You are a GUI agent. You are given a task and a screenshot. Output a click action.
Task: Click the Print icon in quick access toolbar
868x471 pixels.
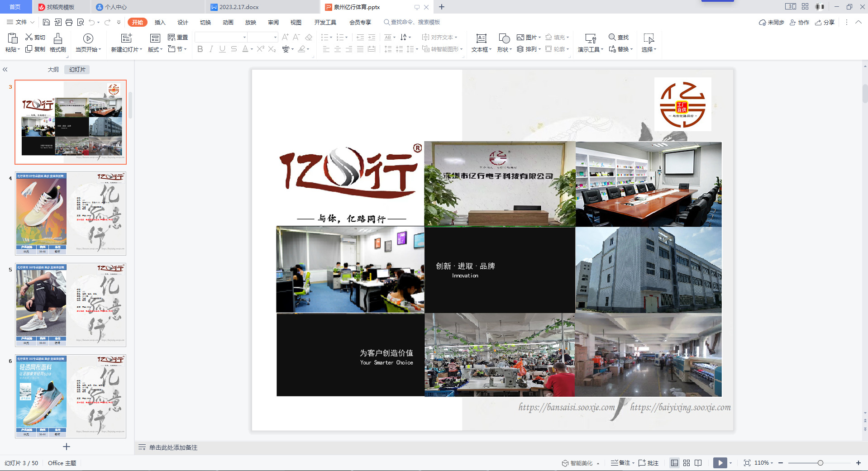click(69, 22)
